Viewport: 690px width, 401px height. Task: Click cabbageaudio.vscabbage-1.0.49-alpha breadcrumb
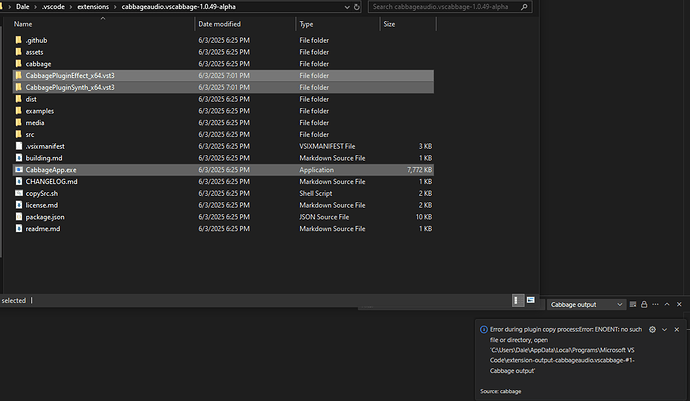tap(179, 7)
